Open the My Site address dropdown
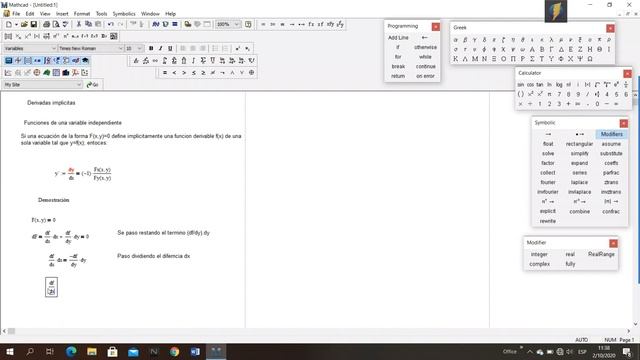The image size is (640, 360). point(79,85)
